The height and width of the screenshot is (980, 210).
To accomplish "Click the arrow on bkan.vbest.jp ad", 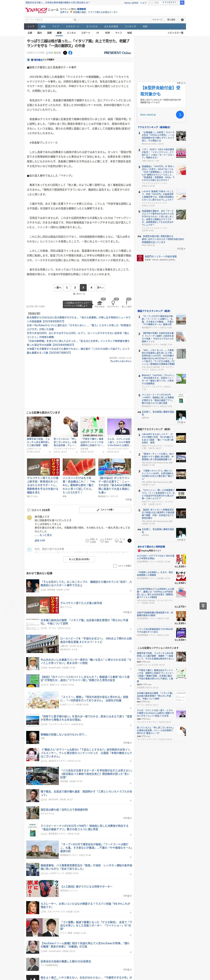I will 180,114.
